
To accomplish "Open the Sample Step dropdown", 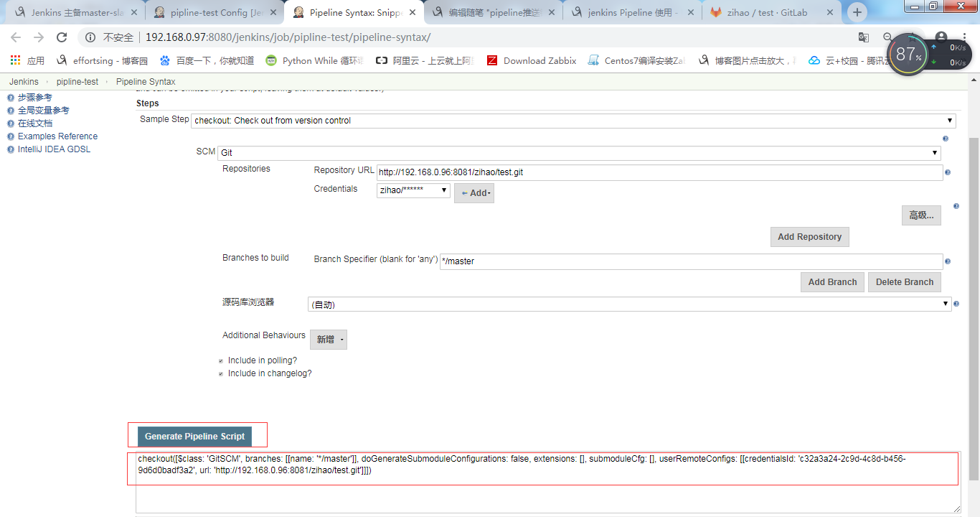I will 574,121.
